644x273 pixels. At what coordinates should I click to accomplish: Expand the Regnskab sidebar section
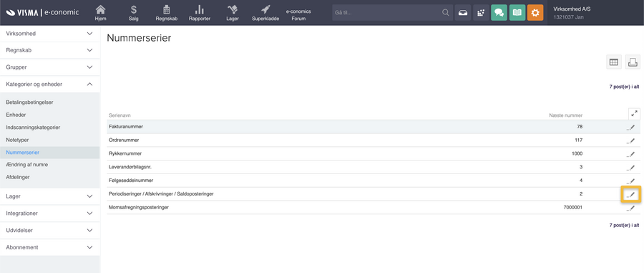coord(49,51)
